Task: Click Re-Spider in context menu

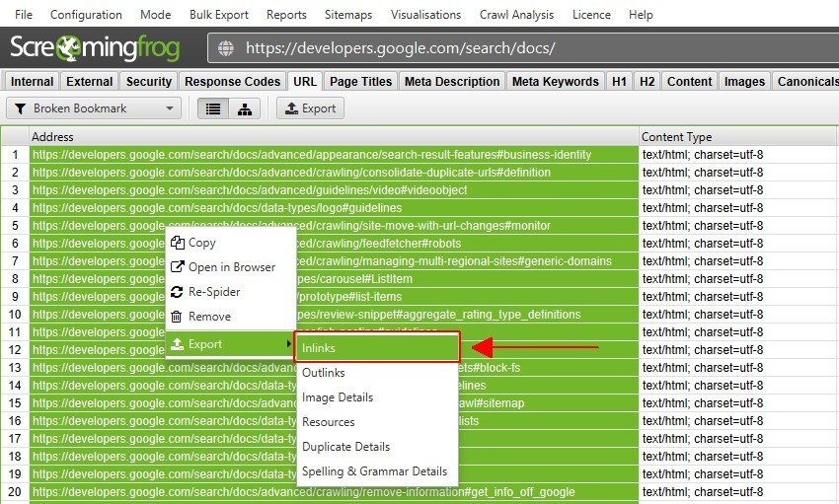Action: 214,292
